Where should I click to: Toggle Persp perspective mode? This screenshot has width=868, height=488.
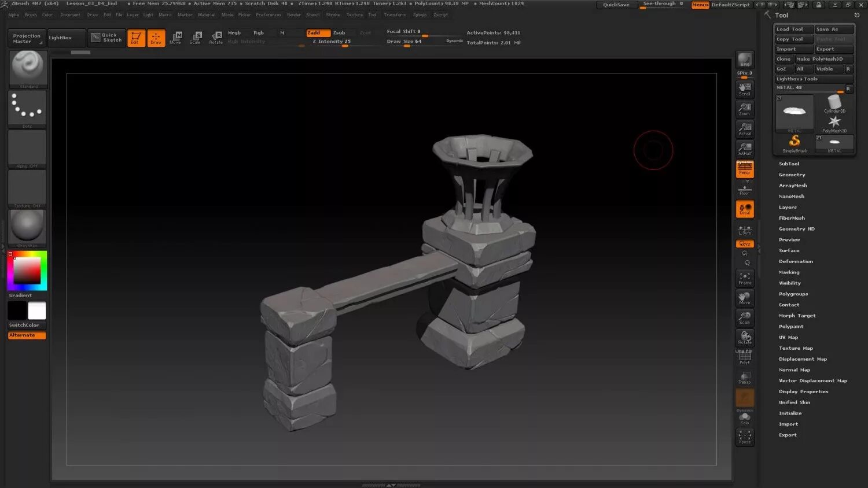(745, 169)
